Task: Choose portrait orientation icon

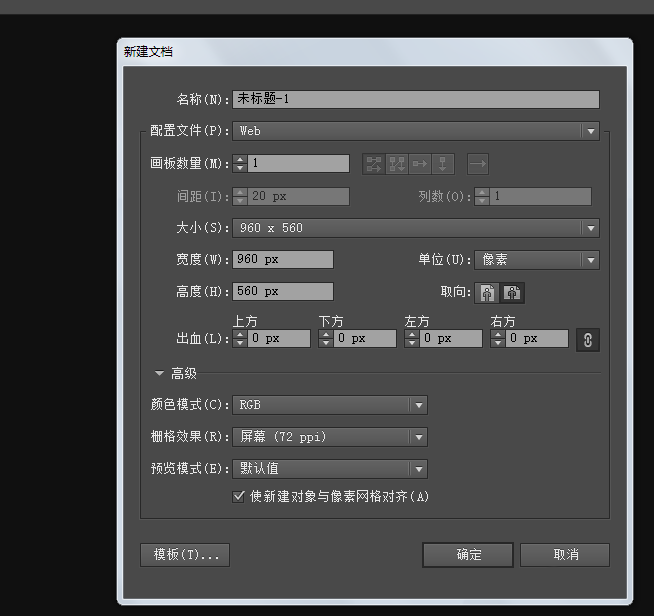Action: pyautogui.click(x=487, y=292)
